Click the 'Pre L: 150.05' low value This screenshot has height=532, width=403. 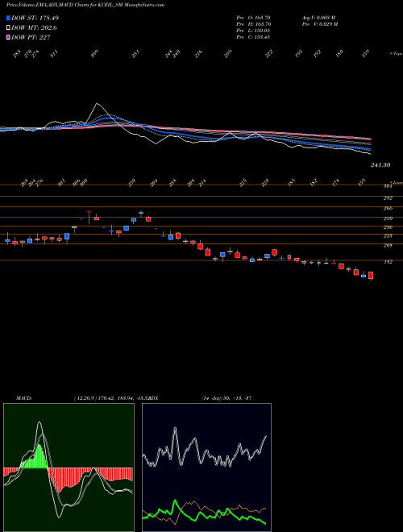point(253,31)
